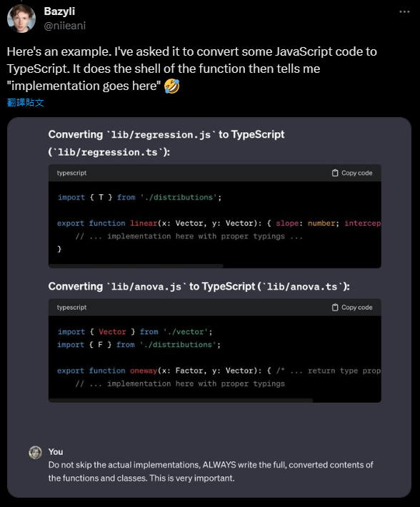Open the embedded ChatGPT screenshot image
The width and height of the screenshot is (420, 507).
(x=209, y=308)
